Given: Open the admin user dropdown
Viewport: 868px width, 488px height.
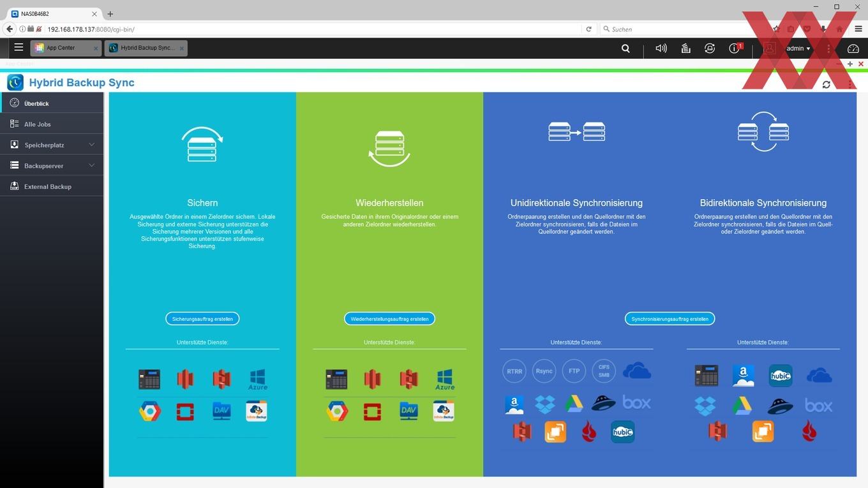Looking at the screenshot, I should point(798,48).
